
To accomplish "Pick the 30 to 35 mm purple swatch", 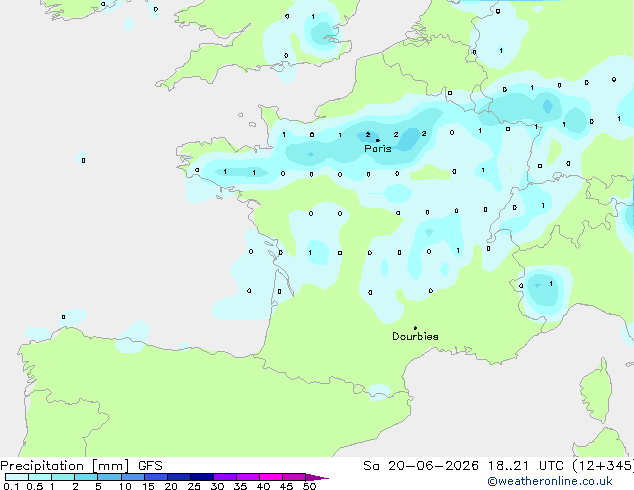I will [x=225, y=477].
